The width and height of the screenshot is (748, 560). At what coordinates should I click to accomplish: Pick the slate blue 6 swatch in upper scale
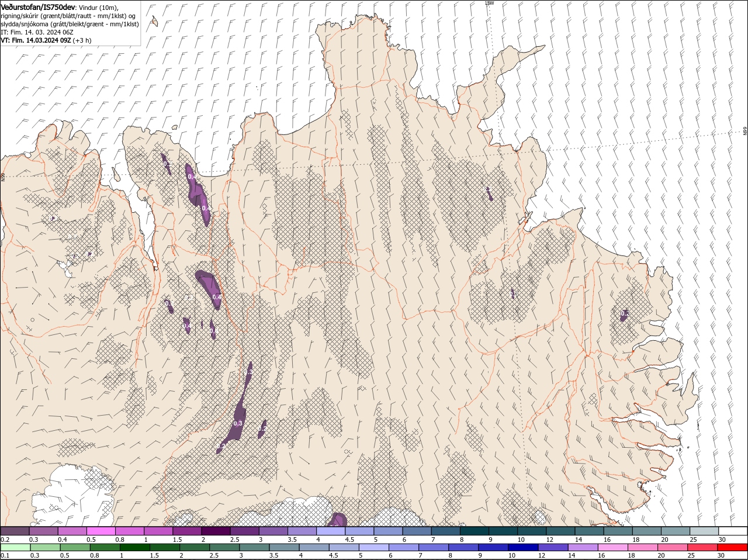(417, 531)
